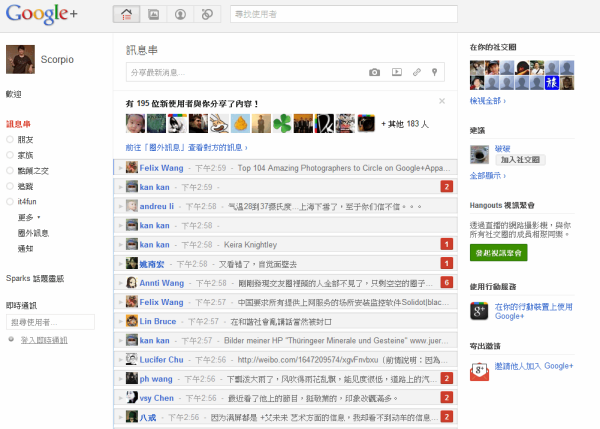Open Sparks 話題靈感 in the sidebar

tap(34, 278)
